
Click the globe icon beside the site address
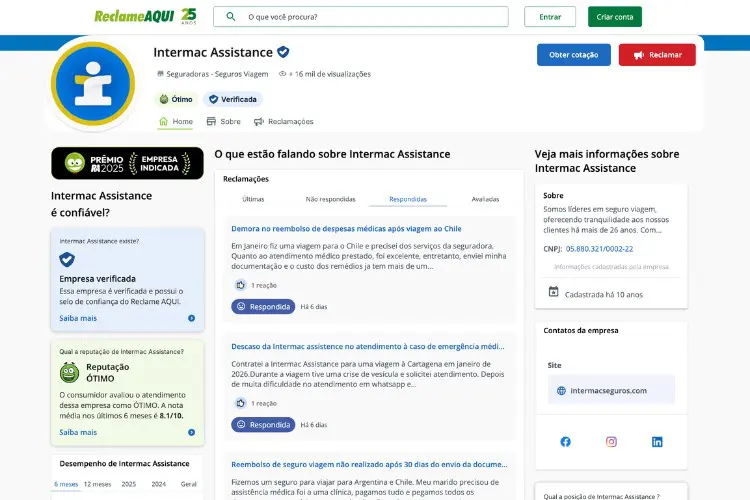(x=561, y=390)
